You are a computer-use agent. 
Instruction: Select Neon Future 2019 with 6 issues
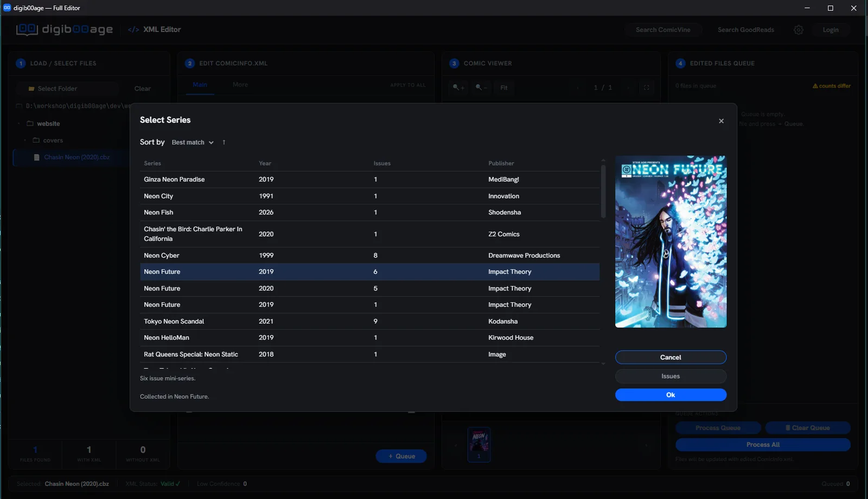[x=369, y=271]
